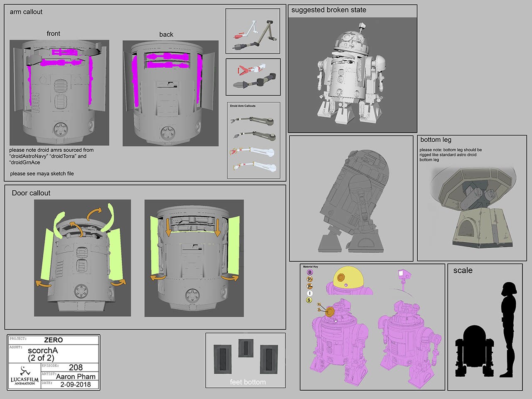The height and width of the screenshot is (399, 532).
Task: Click the date "2-09-2018"
Action: click(x=75, y=384)
